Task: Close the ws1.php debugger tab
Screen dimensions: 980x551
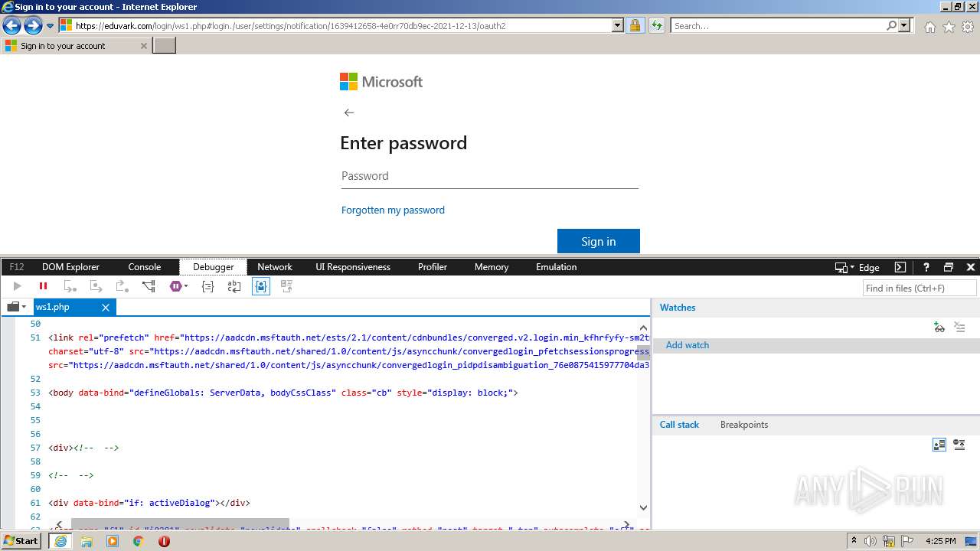Action: 106,308
